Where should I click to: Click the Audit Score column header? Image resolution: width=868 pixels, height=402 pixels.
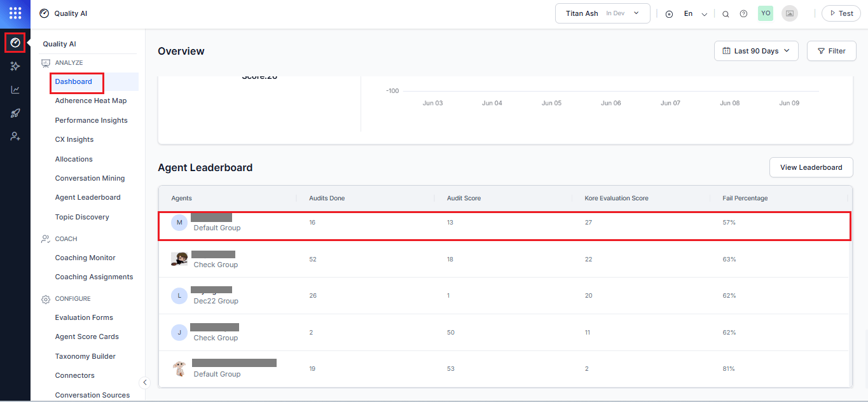pyautogui.click(x=464, y=198)
